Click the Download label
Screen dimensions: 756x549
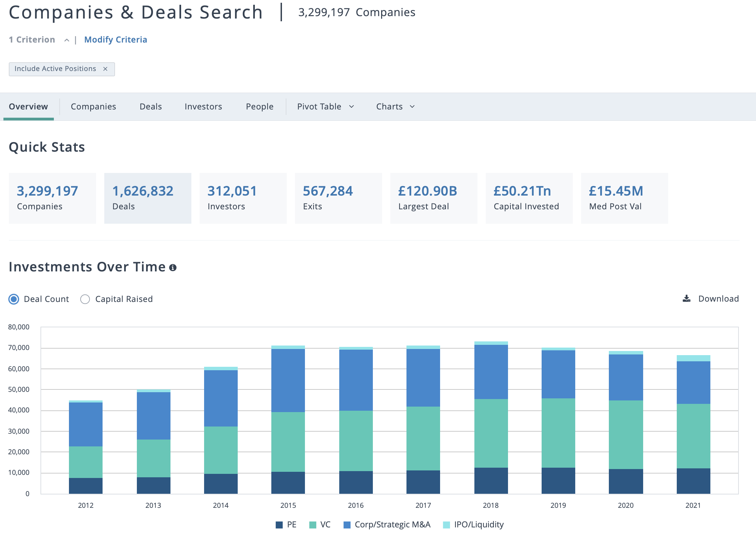[x=719, y=299]
